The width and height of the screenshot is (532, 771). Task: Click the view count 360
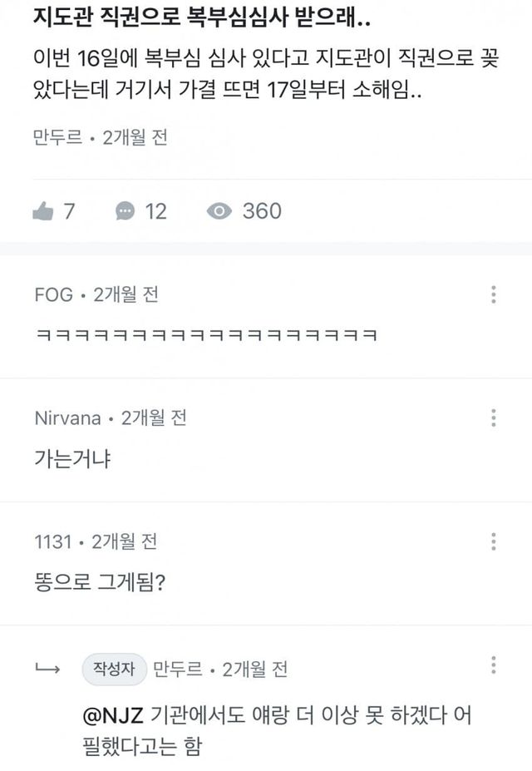262,211
